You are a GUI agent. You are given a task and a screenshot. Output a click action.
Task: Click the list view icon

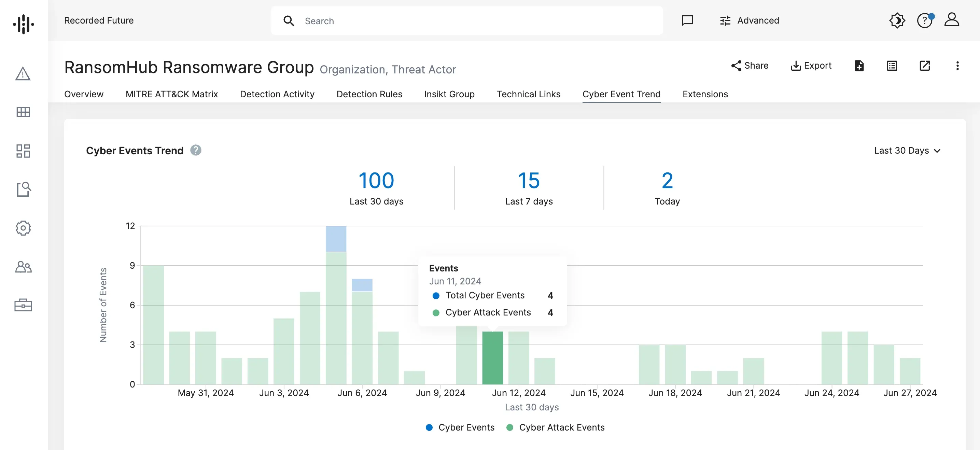coord(892,66)
